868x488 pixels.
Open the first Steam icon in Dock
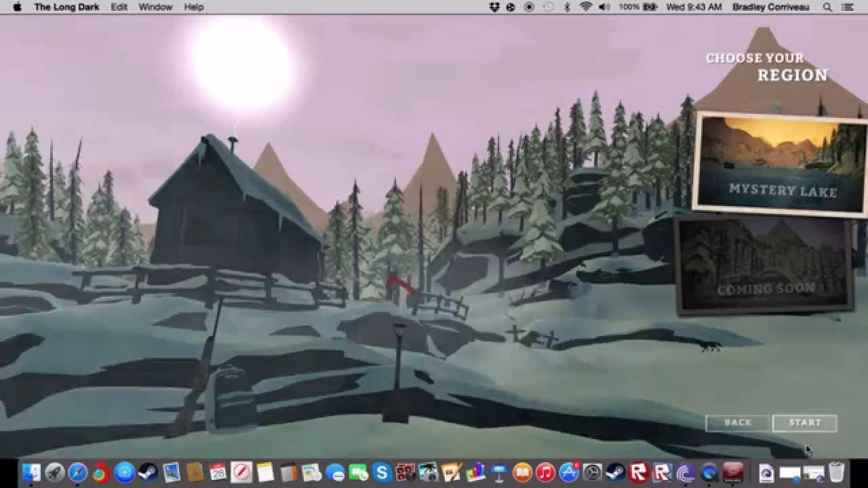148,472
